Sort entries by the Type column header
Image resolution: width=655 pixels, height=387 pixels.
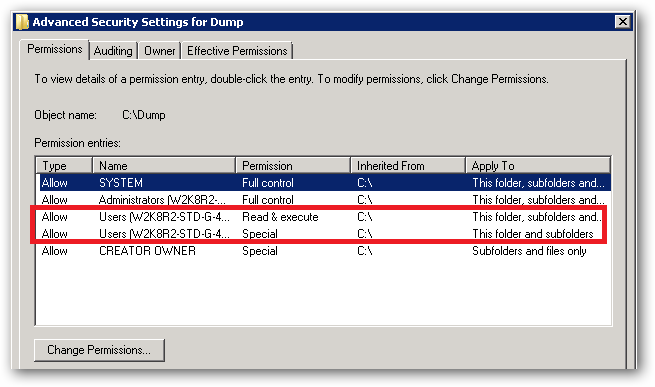tap(64, 165)
